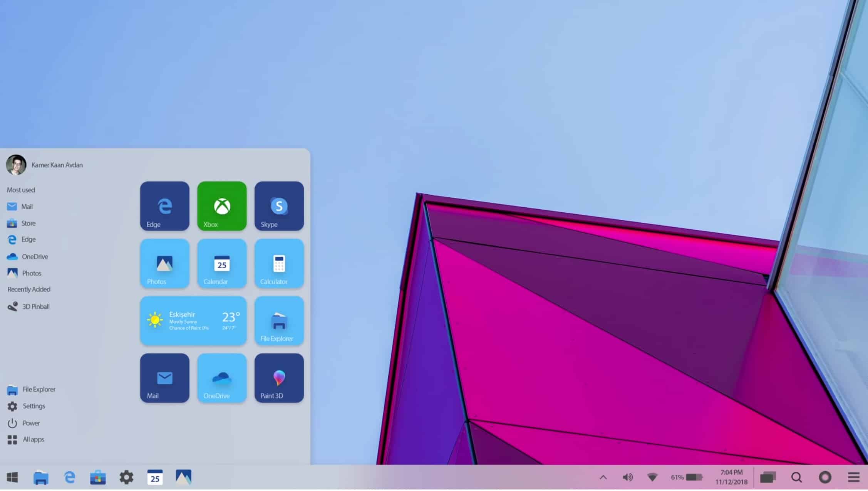Open Mail app from pinned tiles
Screen dimensions: 868x491
[164, 378]
